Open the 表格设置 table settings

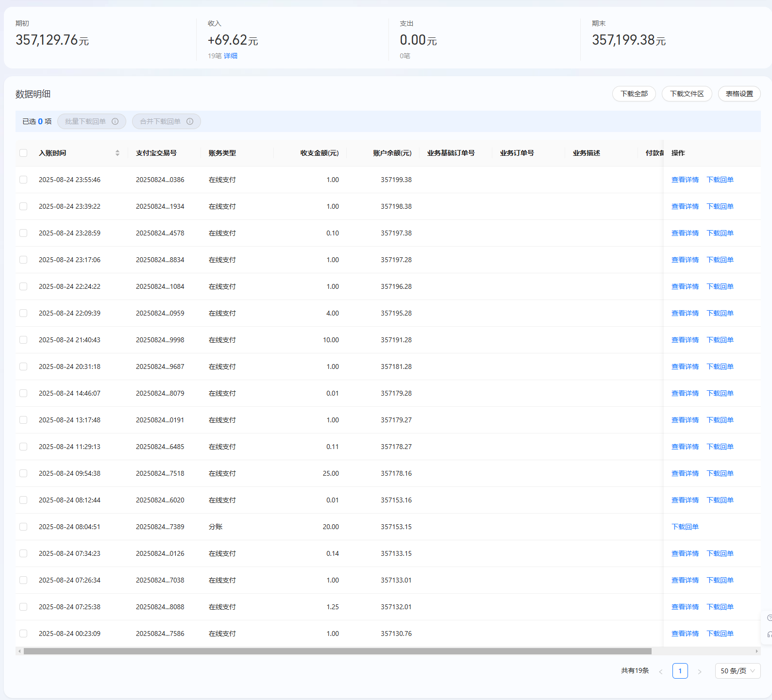739,94
